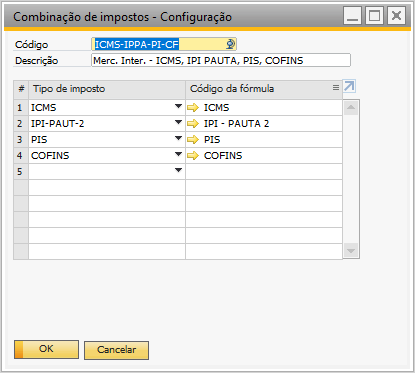This screenshot has height=373, width=415.
Task: Click the Cancelar button
Action: tap(116, 350)
